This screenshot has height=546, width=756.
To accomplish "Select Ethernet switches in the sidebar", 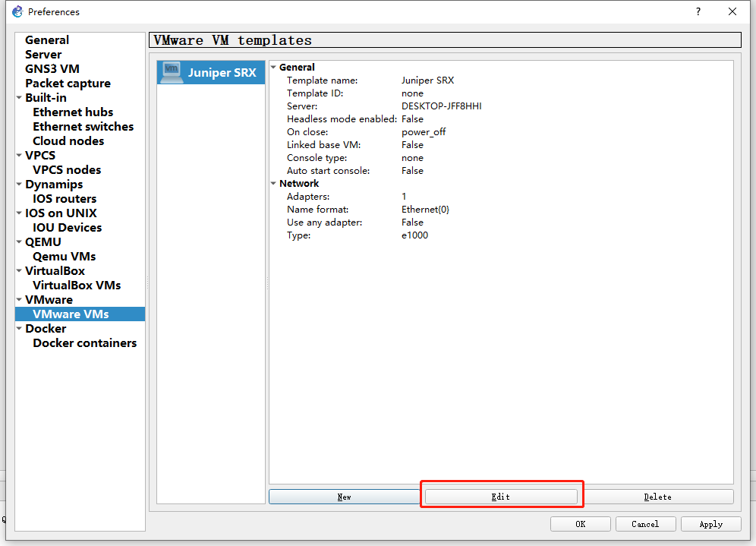I will [83, 126].
